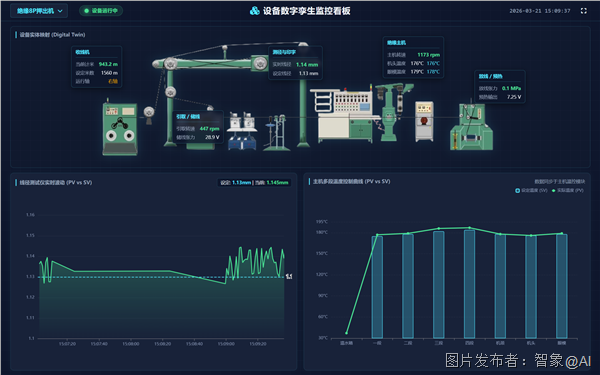The width and height of the screenshot is (600, 375).
Task: Click the 7.25 V preheat output value
Action: [514, 97]
